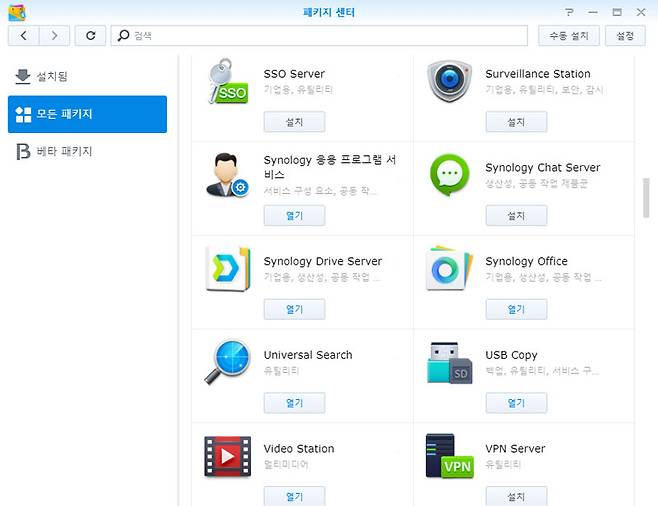Refresh the package list

point(90,36)
